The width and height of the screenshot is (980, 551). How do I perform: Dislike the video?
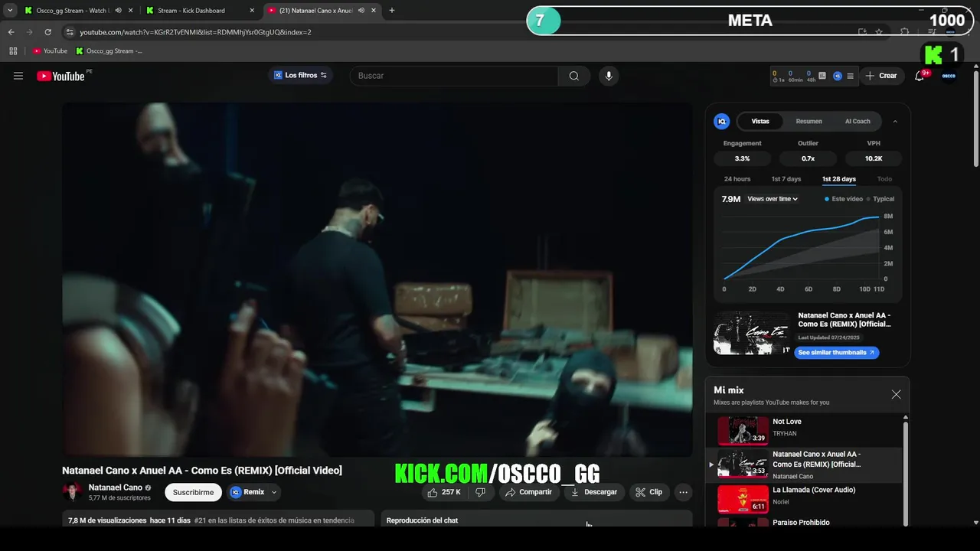coord(481,492)
